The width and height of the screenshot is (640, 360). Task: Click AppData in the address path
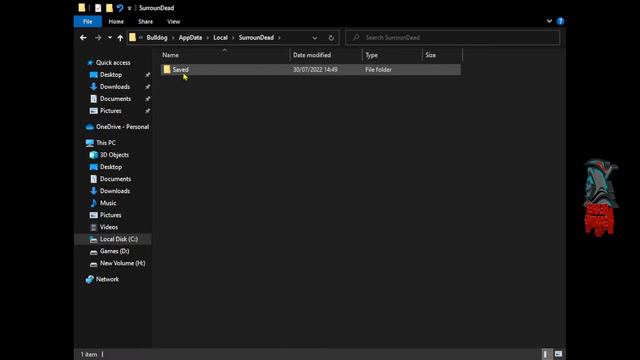pyautogui.click(x=190, y=38)
